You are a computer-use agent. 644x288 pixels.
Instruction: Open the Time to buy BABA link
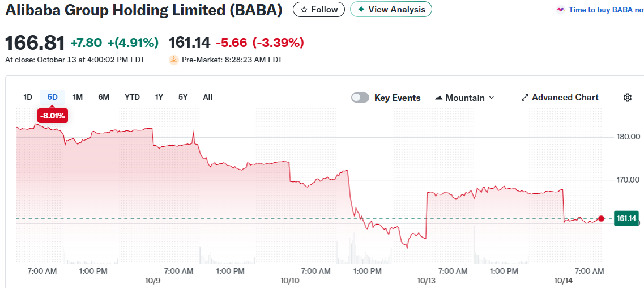(605, 10)
